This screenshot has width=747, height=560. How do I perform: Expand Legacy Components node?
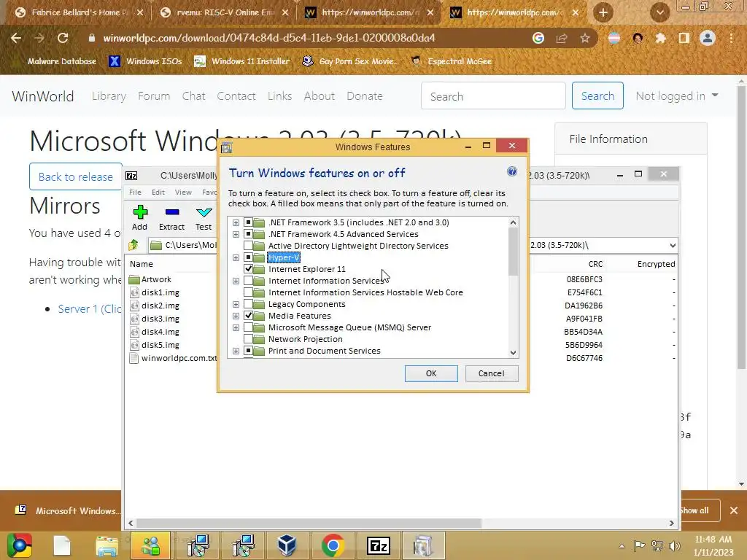pyautogui.click(x=236, y=304)
